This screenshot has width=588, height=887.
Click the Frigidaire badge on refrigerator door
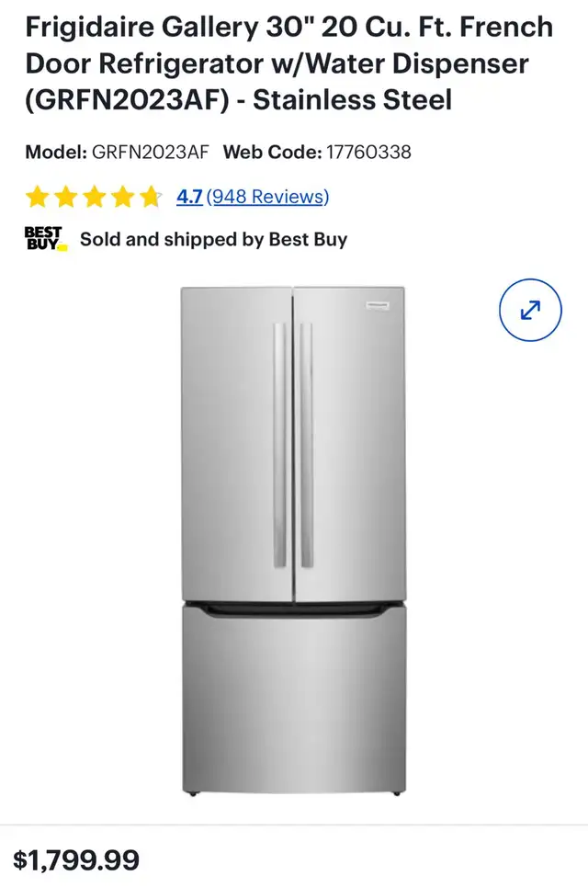[x=377, y=305]
